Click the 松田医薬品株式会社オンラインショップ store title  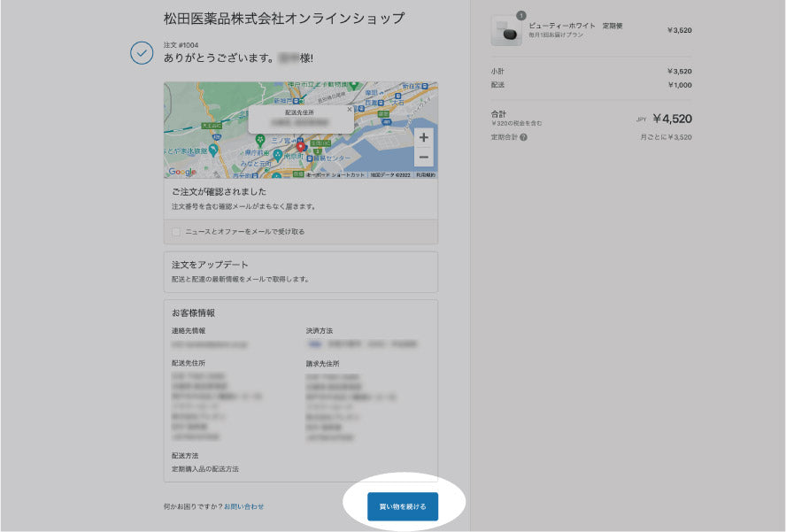point(284,19)
